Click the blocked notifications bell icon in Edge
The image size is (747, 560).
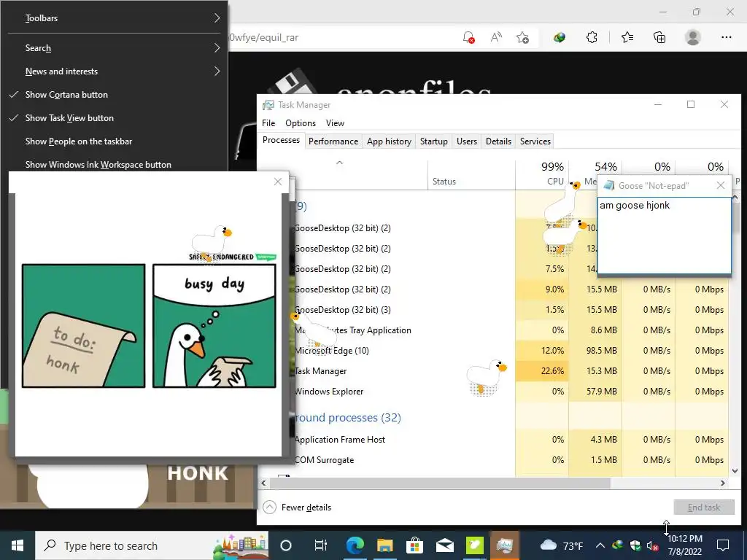[x=468, y=37]
